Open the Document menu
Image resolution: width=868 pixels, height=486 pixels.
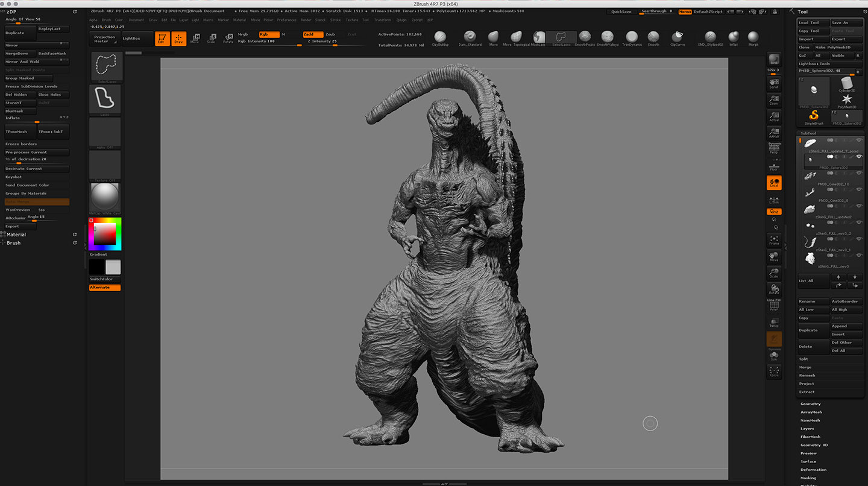click(136, 20)
